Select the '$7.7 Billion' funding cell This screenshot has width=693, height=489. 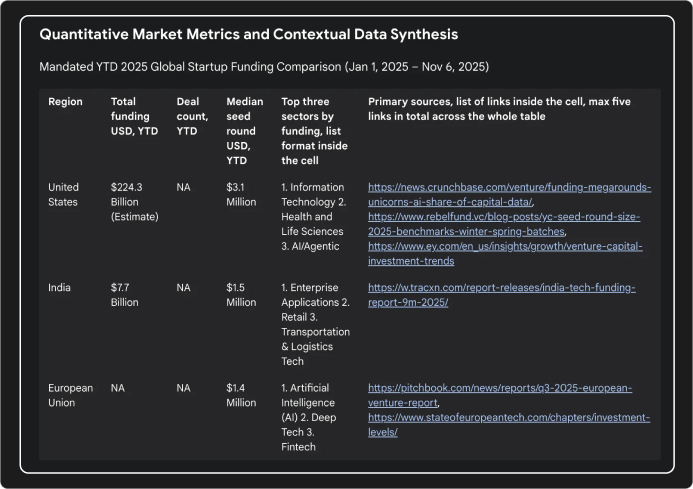(x=125, y=295)
